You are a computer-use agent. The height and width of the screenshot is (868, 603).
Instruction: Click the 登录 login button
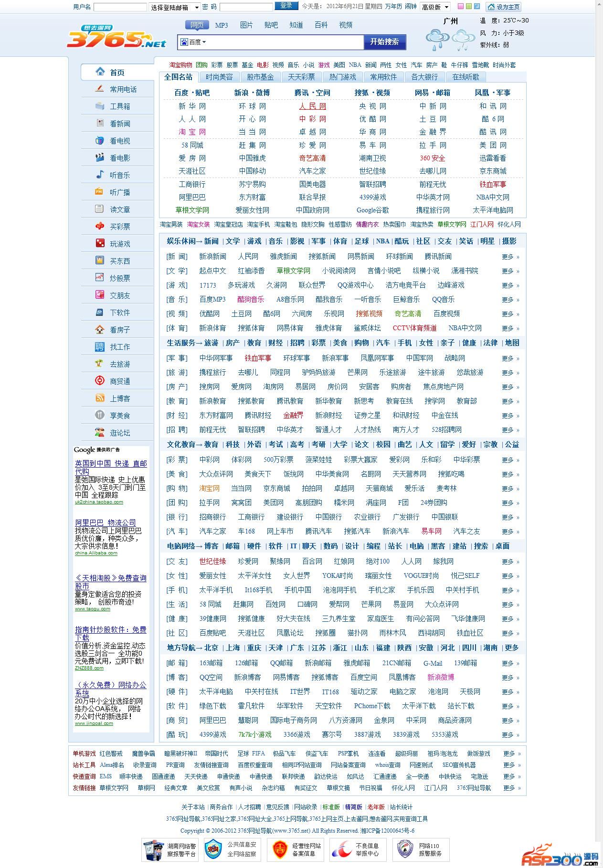pyautogui.click(x=286, y=6)
